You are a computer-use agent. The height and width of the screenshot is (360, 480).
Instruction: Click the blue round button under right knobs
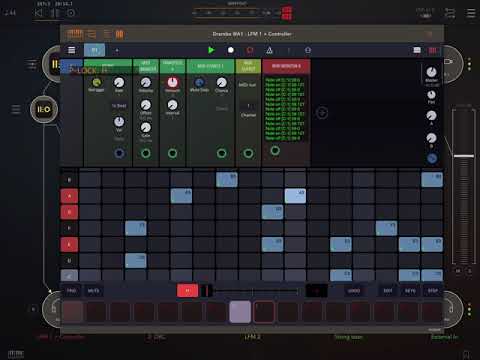pos(432,158)
